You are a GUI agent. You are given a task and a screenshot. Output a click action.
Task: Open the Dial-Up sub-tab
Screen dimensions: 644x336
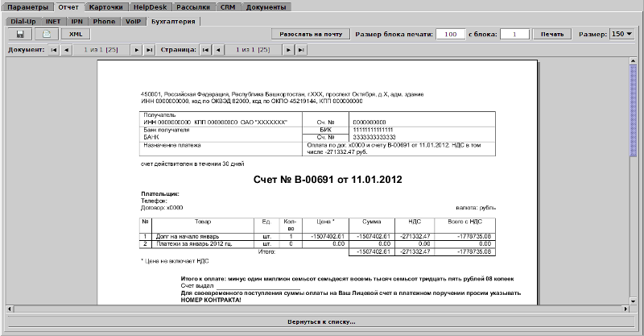point(23,21)
